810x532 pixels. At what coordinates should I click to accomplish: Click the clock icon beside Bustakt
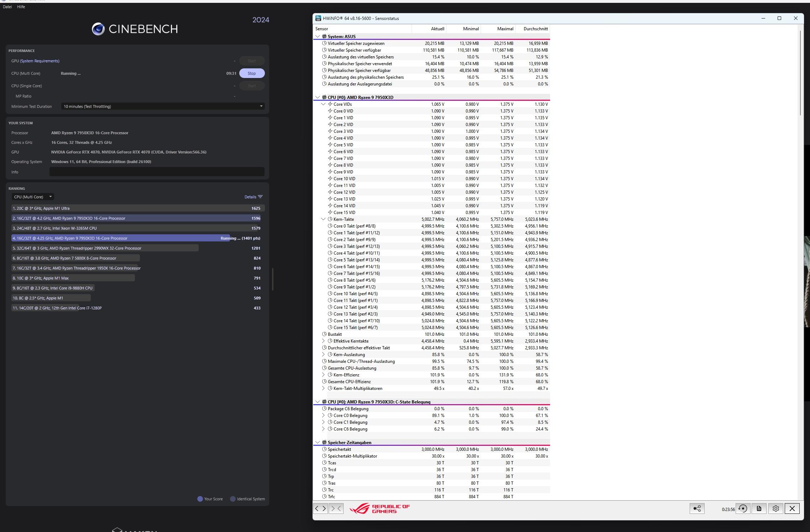pyautogui.click(x=324, y=334)
